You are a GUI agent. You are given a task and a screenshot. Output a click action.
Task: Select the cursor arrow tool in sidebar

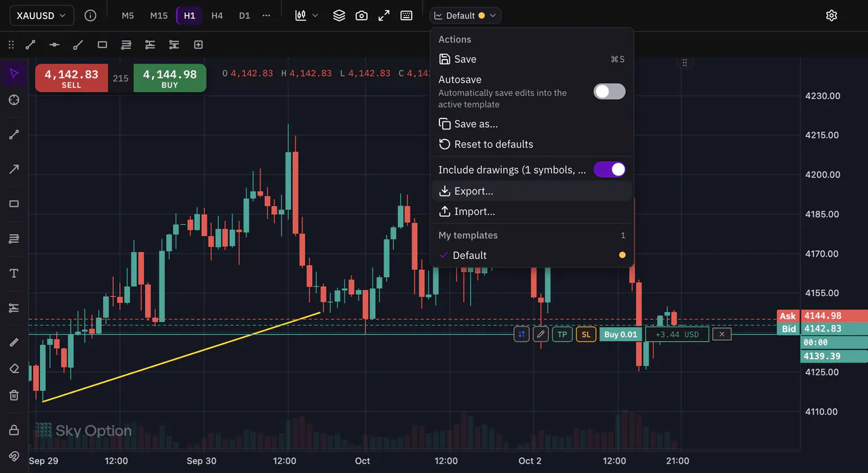[x=14, y=73]
